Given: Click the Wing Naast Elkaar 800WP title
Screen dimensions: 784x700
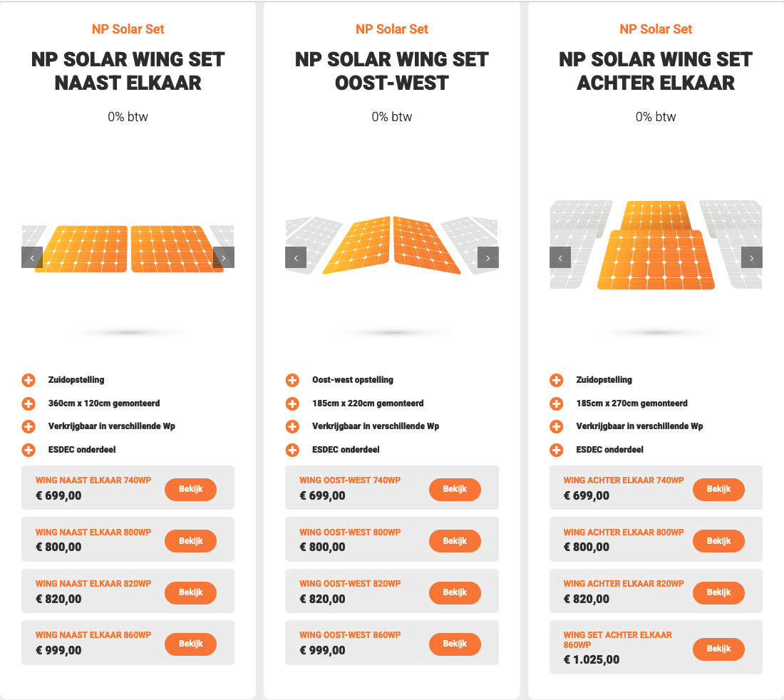Looking at the screenshot, I should pyautogui.click(x=93, y=532).
